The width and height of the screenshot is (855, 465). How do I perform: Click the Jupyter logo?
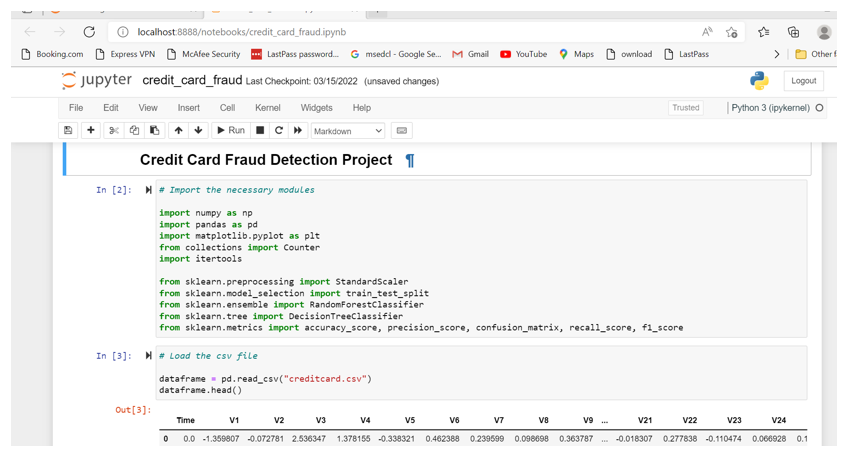[x=97, y=80]
